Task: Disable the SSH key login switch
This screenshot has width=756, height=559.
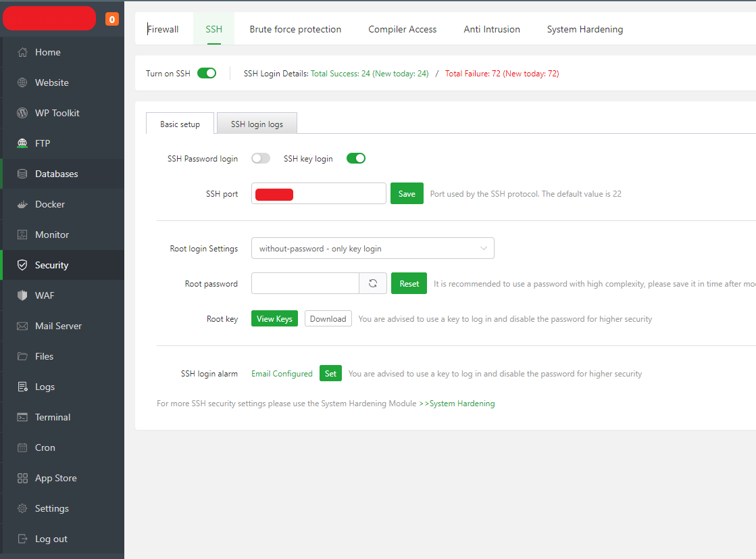Action: point(356,158)
